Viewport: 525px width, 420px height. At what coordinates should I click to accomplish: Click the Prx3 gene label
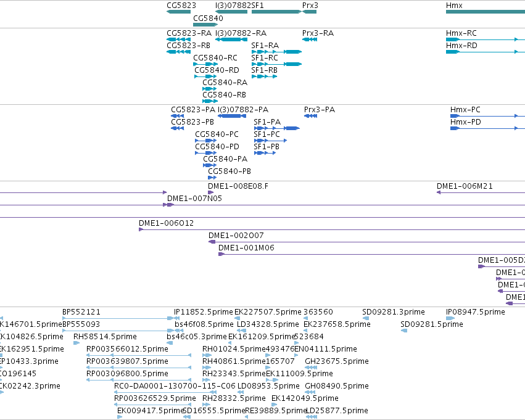pos(310,6)
